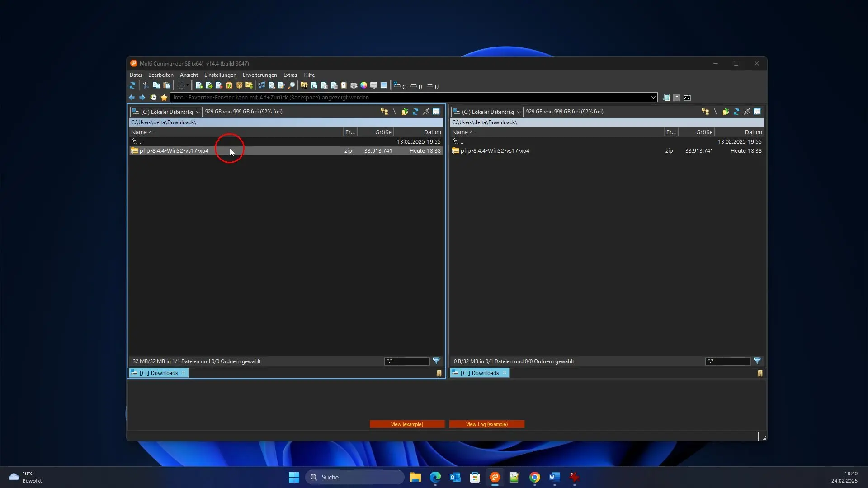The image size is (868, 488).
Task: Click the view file magnifier icon
Action: [272, 85]
